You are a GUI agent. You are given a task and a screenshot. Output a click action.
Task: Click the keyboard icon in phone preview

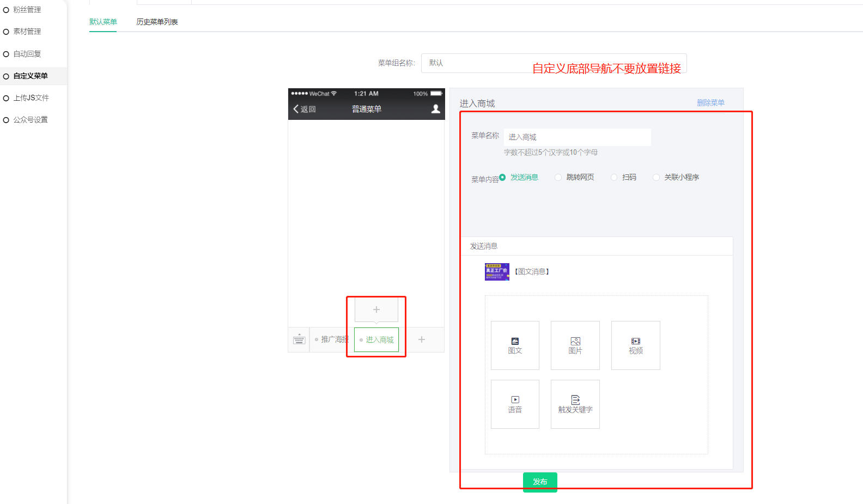click(299, 339)
